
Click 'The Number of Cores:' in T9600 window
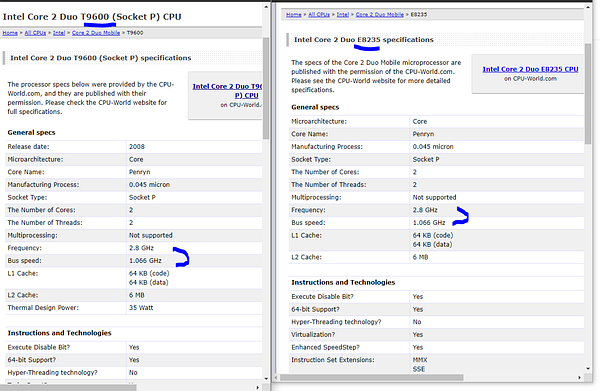(41, 210)
